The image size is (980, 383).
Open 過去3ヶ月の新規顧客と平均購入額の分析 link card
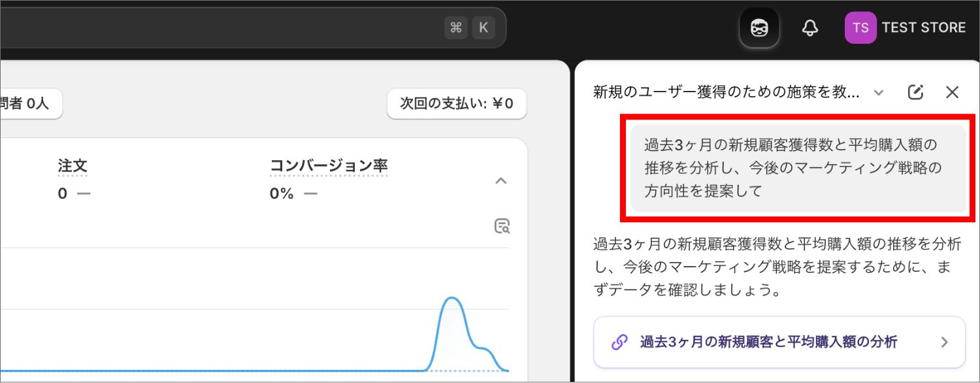click(779, 342)
